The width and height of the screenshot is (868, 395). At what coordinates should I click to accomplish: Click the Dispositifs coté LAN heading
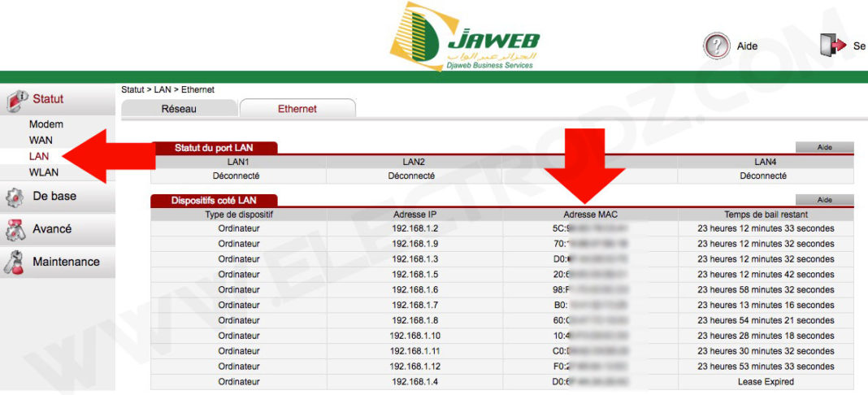214,200
